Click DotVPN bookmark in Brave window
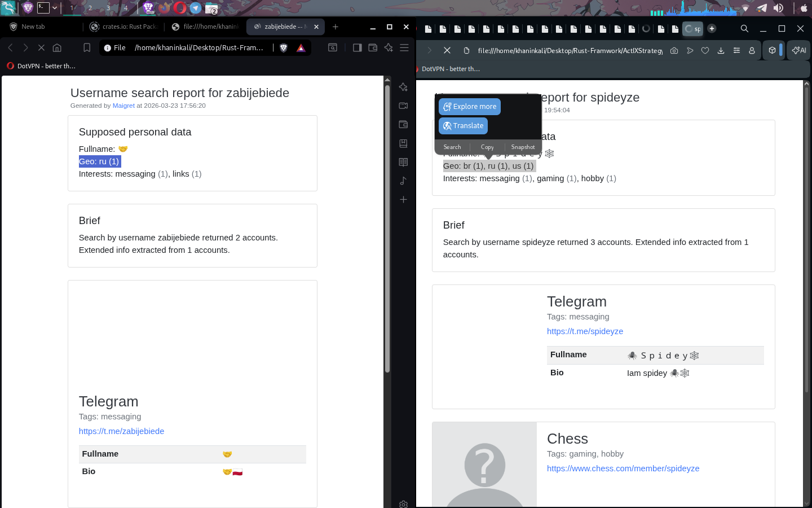Image resolution: width=812 pixels, height=508 pixels. pyautogui.click(x=41, y=66)
